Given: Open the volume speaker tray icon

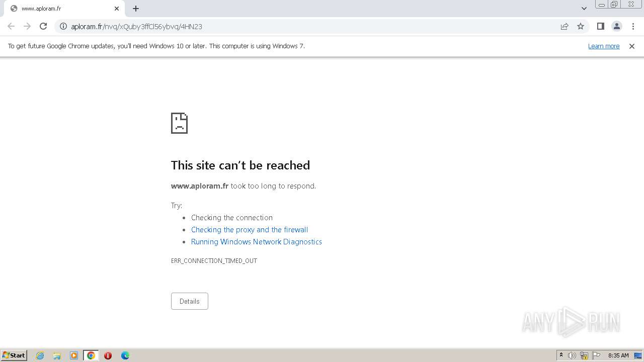Looking at the screenshot, I should tap(572, 355).
